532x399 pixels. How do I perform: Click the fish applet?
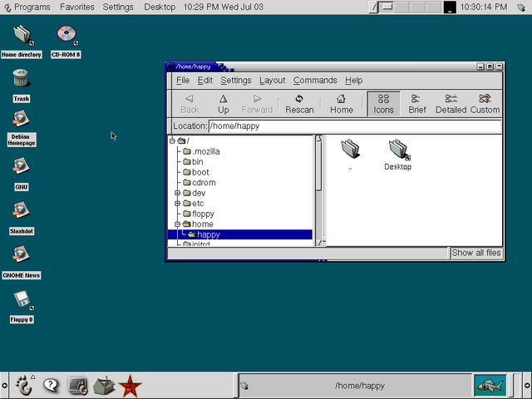(490, 386)
